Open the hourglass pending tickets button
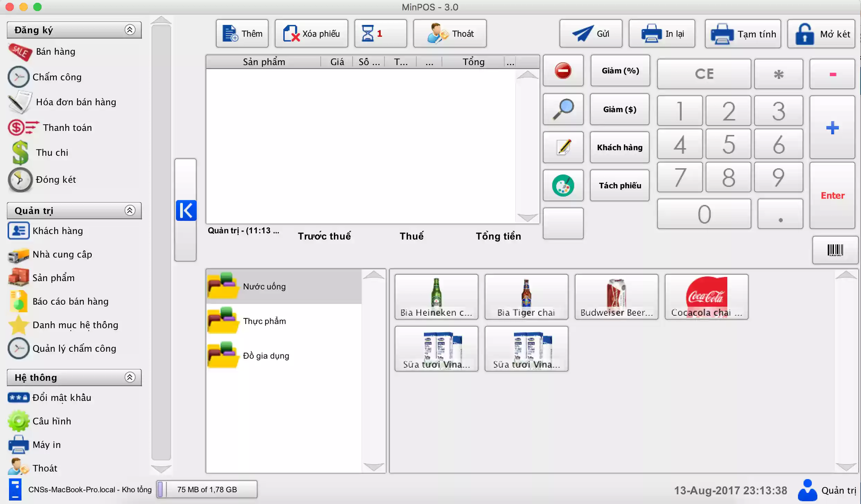 coord(380,34)
